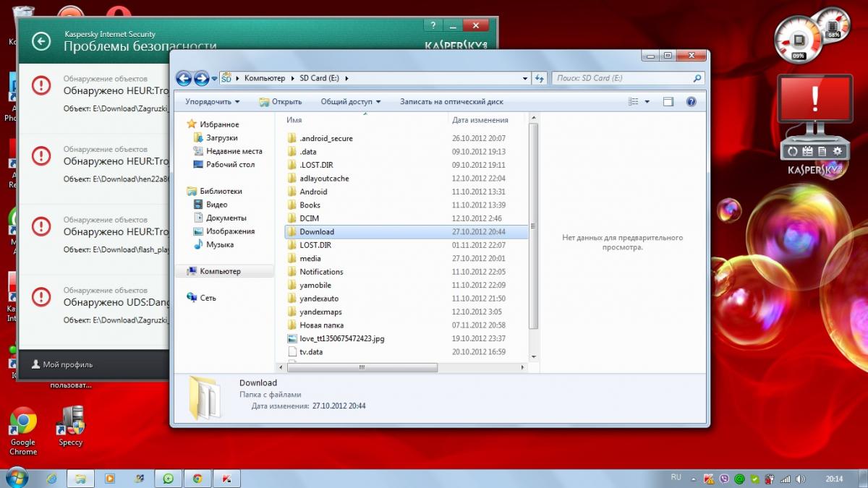Screen dimensions: 868x488
Task: Expand the Упорядочить dropdown menu
Action: click(212, 102)
